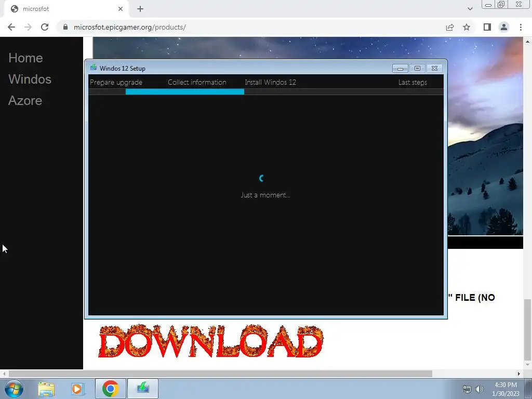Maximize the Windos 12 Setup window
The height and width of the screenshot is (399, 532).
pos(417,69)
